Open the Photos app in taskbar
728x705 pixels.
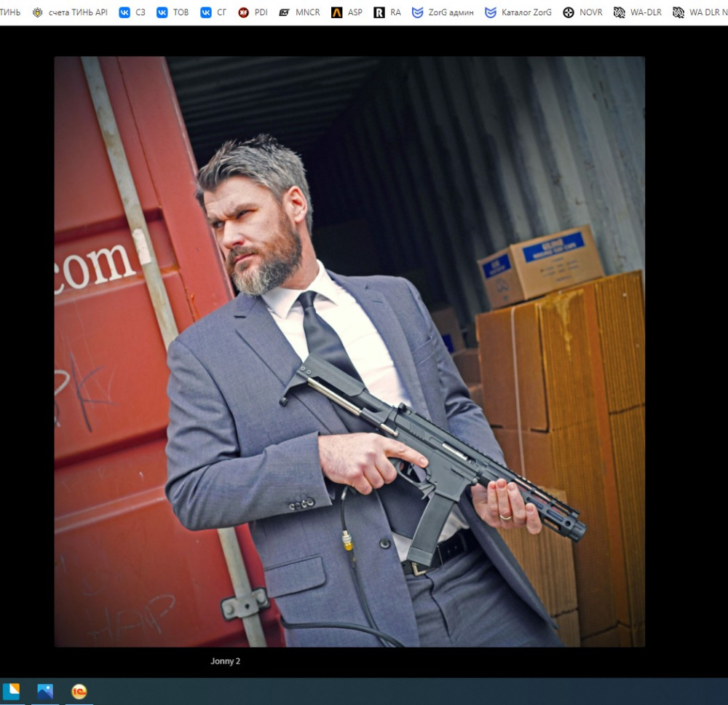45,691
